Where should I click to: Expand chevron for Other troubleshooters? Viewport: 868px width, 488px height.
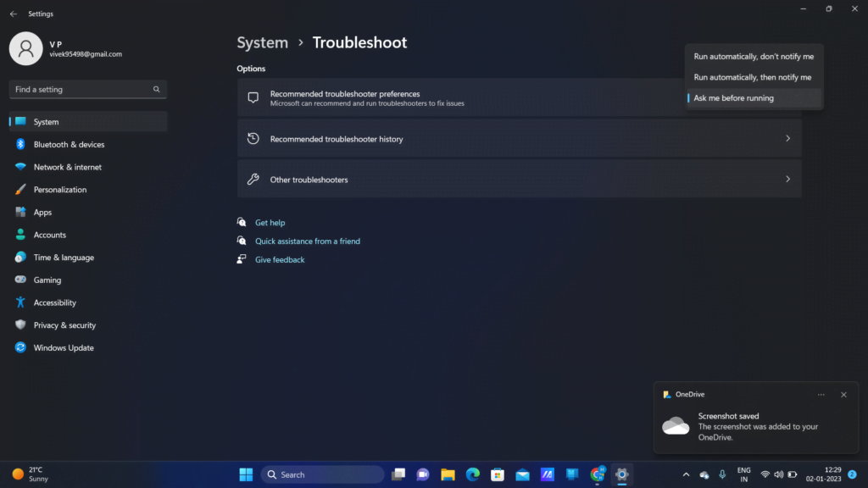(x=787, y=180)
